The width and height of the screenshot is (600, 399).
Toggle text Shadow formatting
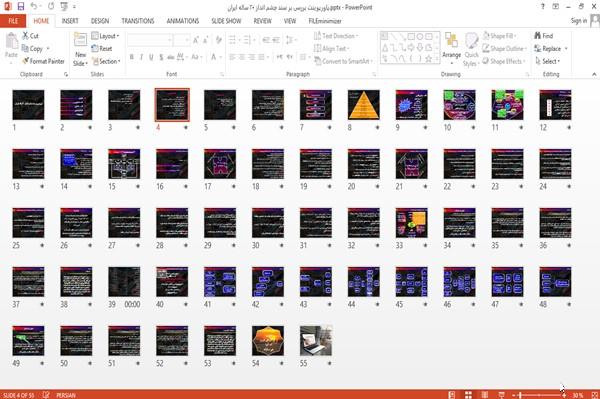tap(161, 57)
